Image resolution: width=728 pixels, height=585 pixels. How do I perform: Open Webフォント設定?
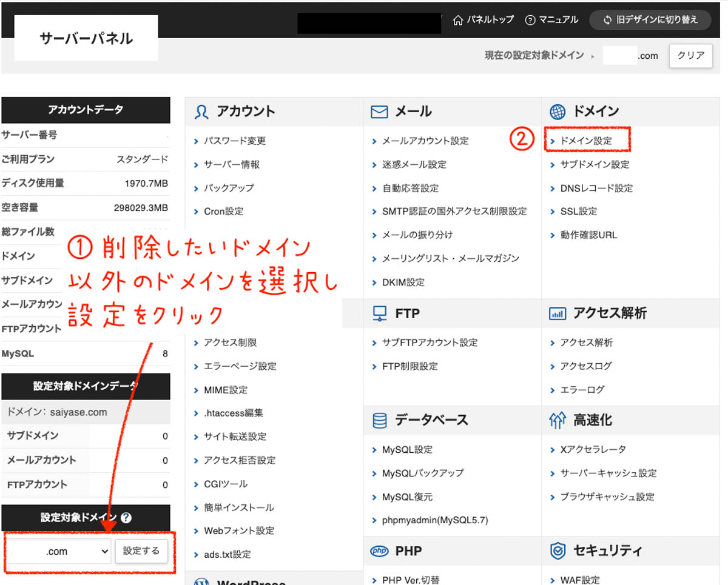pyautogui.click(x=239, y=530)
